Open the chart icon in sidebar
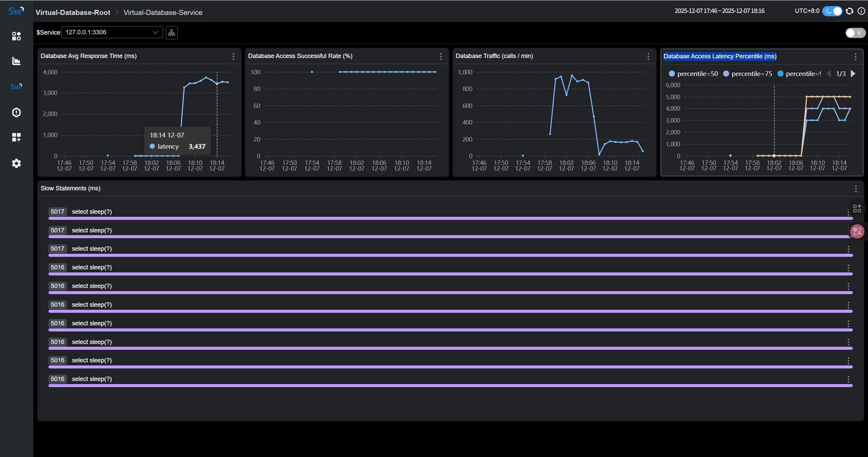 (x=16, y=61)
